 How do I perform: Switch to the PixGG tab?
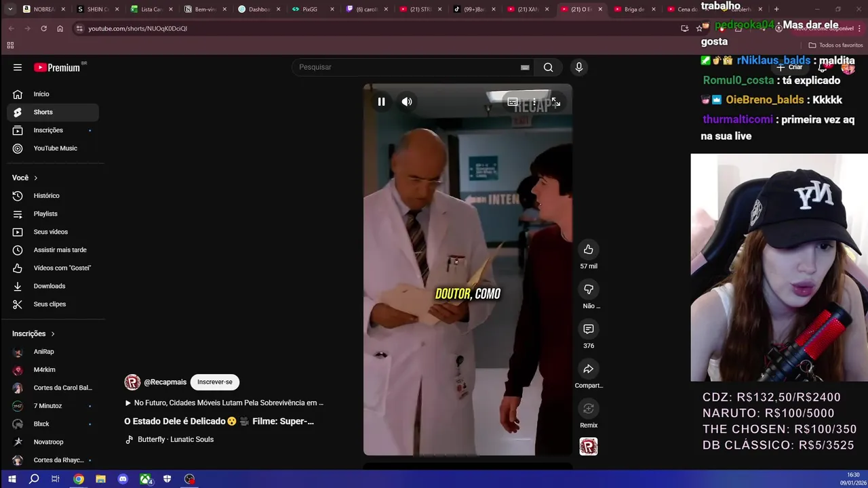coord(313,9)
